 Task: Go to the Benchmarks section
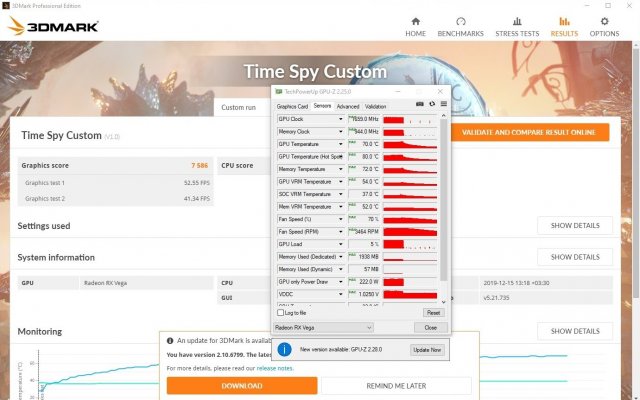pyautogui.click(x=461, y=25)
